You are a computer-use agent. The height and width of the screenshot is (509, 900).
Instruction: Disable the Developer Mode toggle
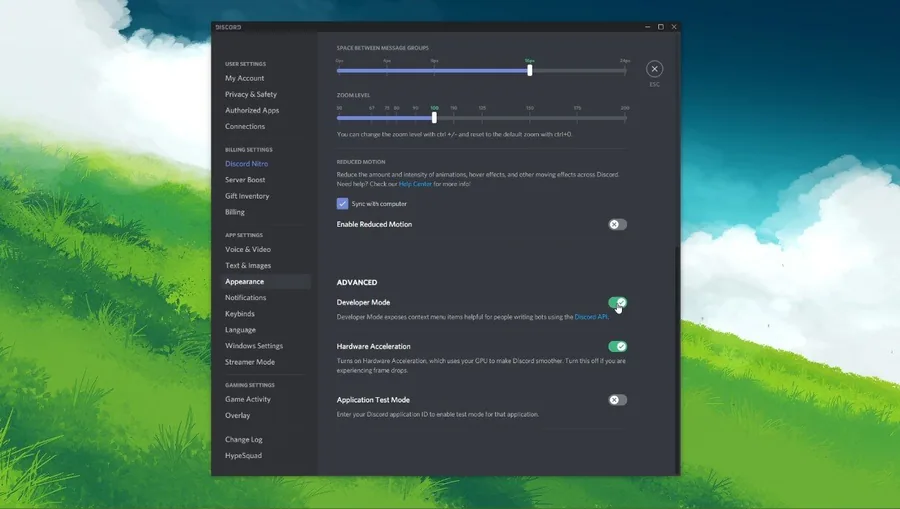[x=618, y=302]
